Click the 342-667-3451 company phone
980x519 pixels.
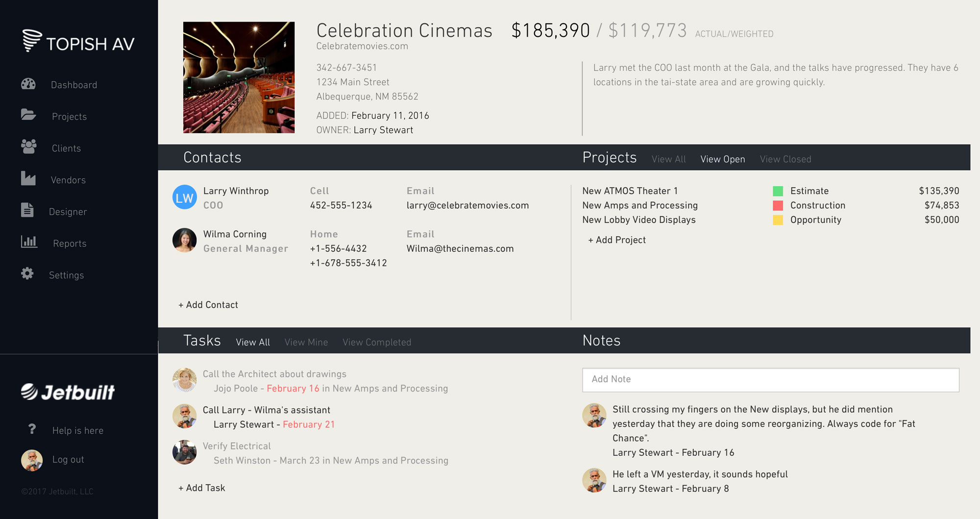click(346, 68)
